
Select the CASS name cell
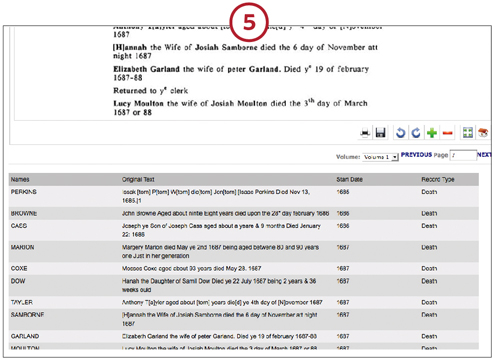pos(19,226)
